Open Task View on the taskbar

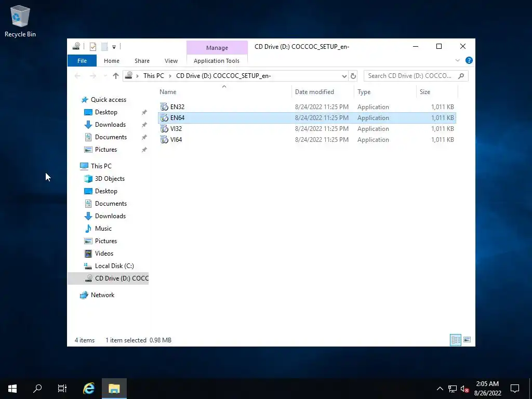point(62,389)
